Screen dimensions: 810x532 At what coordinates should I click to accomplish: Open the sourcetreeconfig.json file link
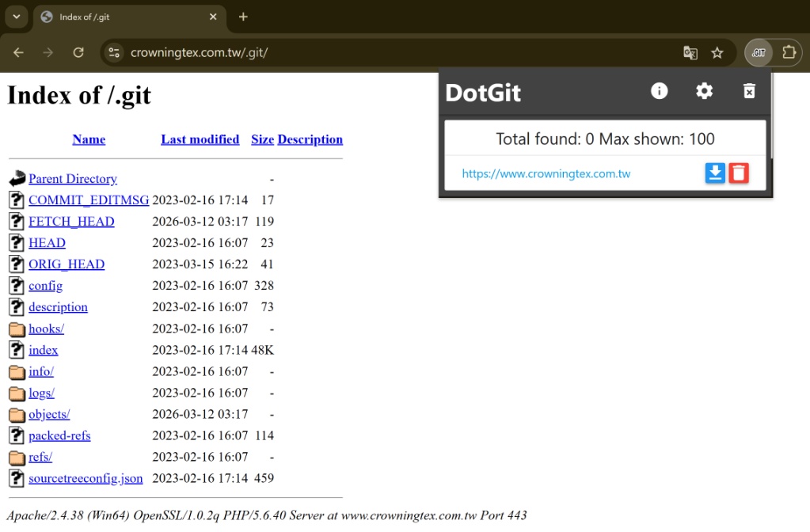[x=86, y=479]
